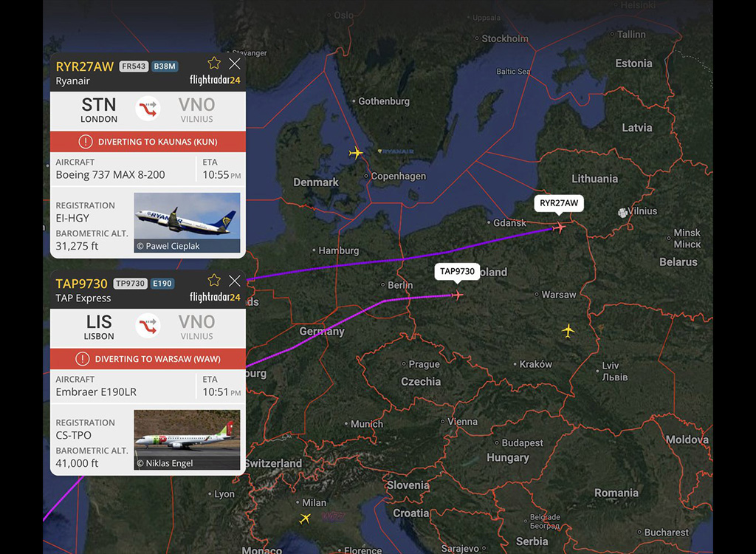Favorite the RYR27AW flight with star icon

pos(214,64)
